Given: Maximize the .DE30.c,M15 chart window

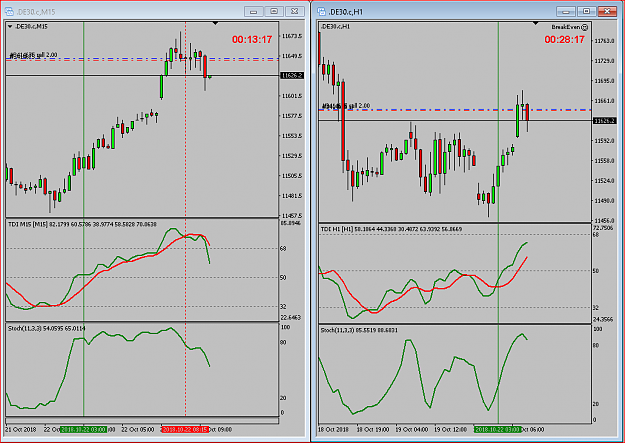Looking at the screenshot, I should tap(274, 12).
